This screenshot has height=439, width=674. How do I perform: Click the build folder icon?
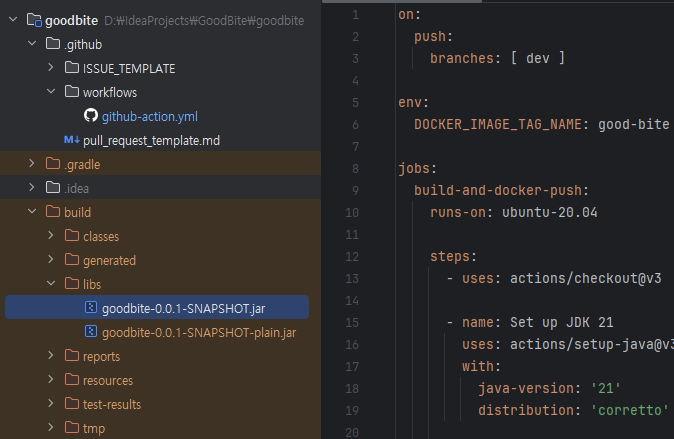[x=53, y=212]
